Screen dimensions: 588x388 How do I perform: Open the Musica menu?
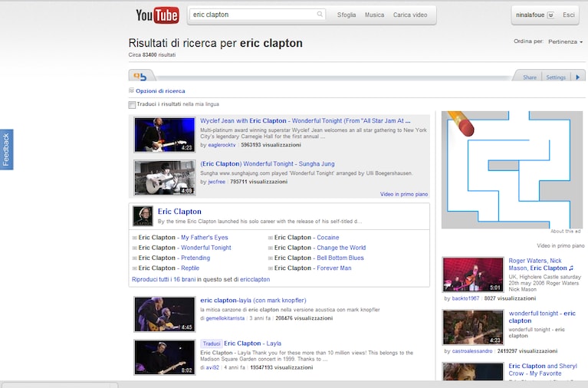[x=374, y=15]
